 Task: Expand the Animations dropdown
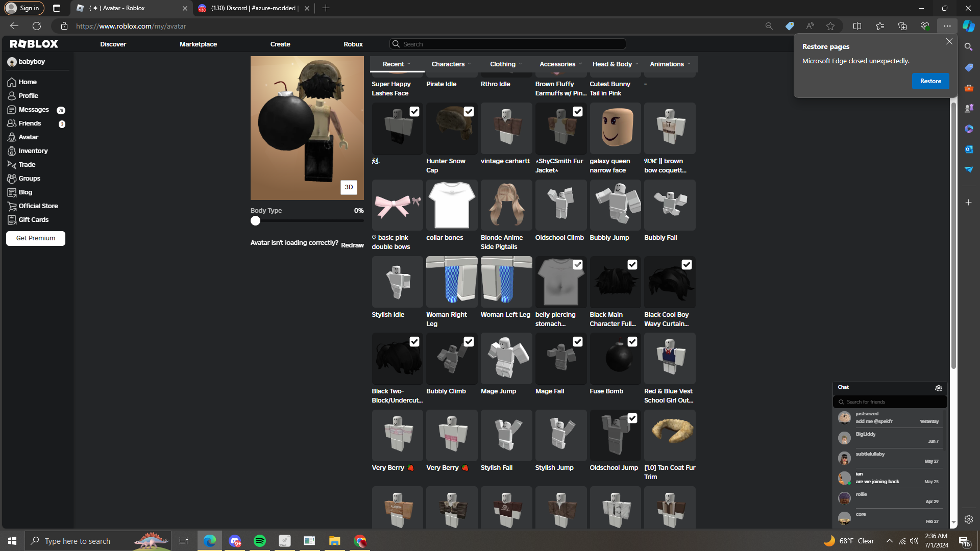(670, 64)
